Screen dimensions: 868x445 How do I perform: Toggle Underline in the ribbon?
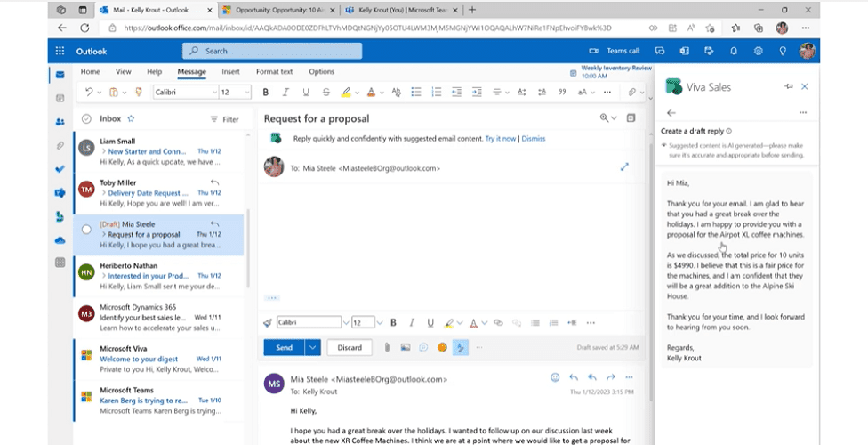pos(306,93)
